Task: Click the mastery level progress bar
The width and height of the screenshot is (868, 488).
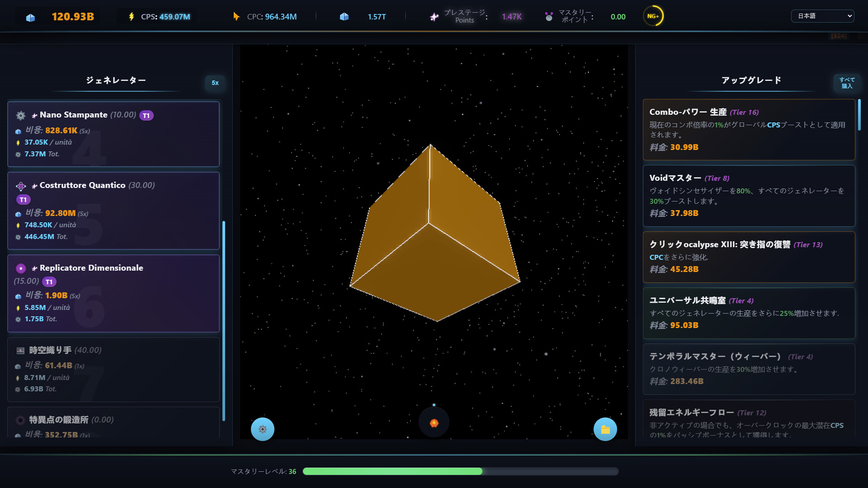Action: 460,471
